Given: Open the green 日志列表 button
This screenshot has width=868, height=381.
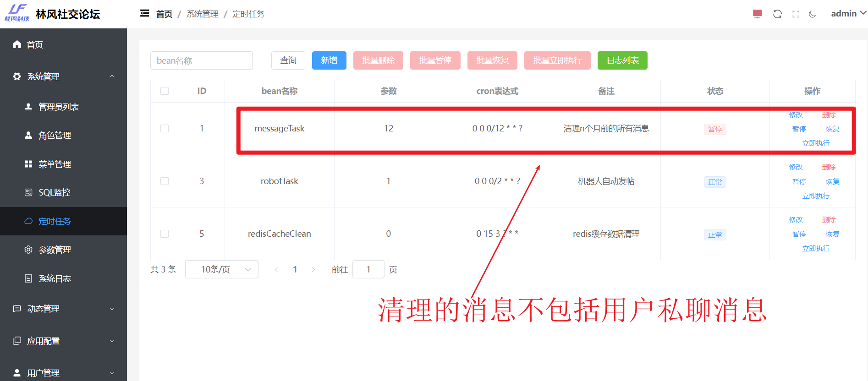Looking at the screenshot, I should (x=622, y=60).
